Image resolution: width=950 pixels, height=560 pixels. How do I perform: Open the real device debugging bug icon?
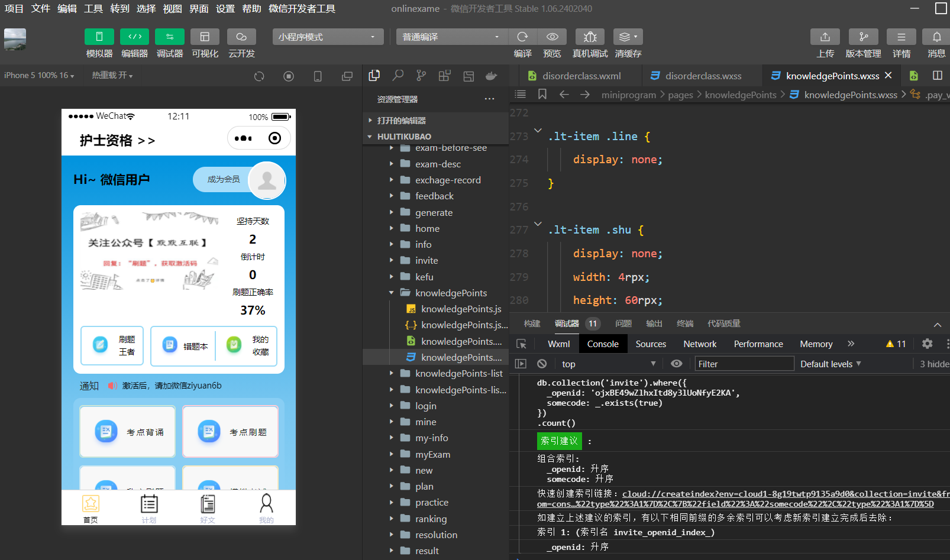[590, 37]
